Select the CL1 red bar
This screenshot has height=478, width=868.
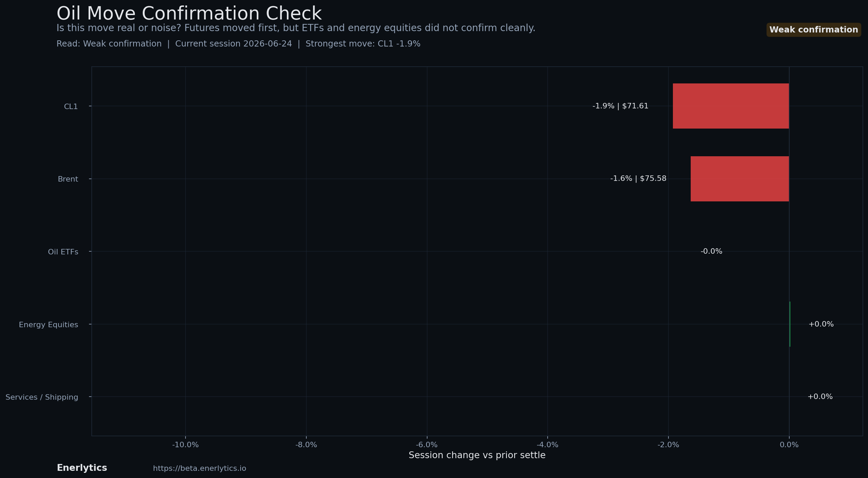pyautogui.click(x=731, y=106)
